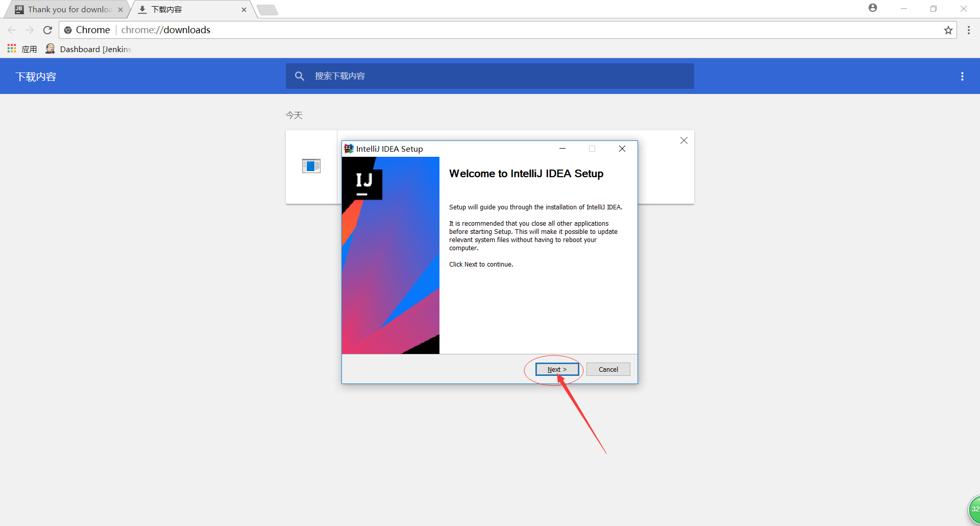The height and width of the screenshot is (526, 980).
Task: Open the Chrome profile avatar button
Action: [873, 8]
